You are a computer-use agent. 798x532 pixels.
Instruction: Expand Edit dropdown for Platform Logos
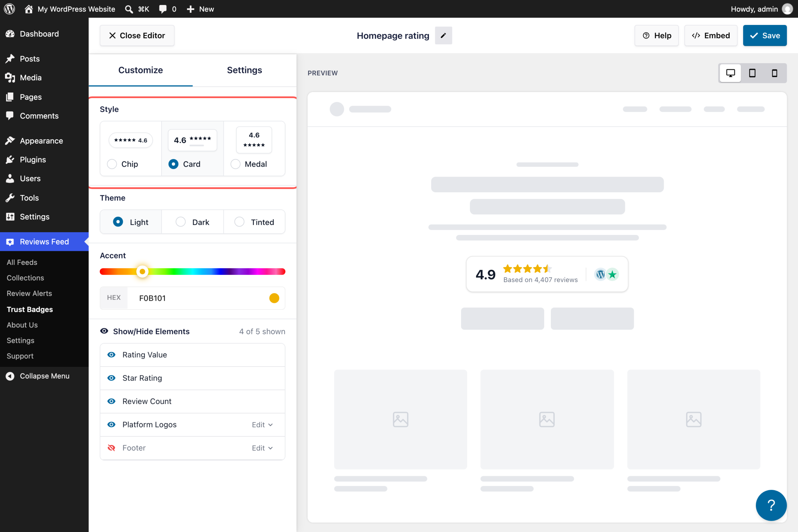[x=262, y=425]
